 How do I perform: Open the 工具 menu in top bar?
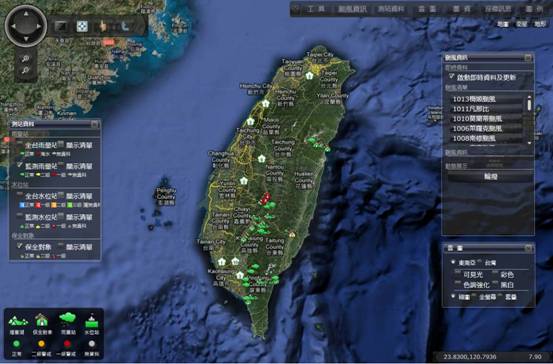click(316, 9)
